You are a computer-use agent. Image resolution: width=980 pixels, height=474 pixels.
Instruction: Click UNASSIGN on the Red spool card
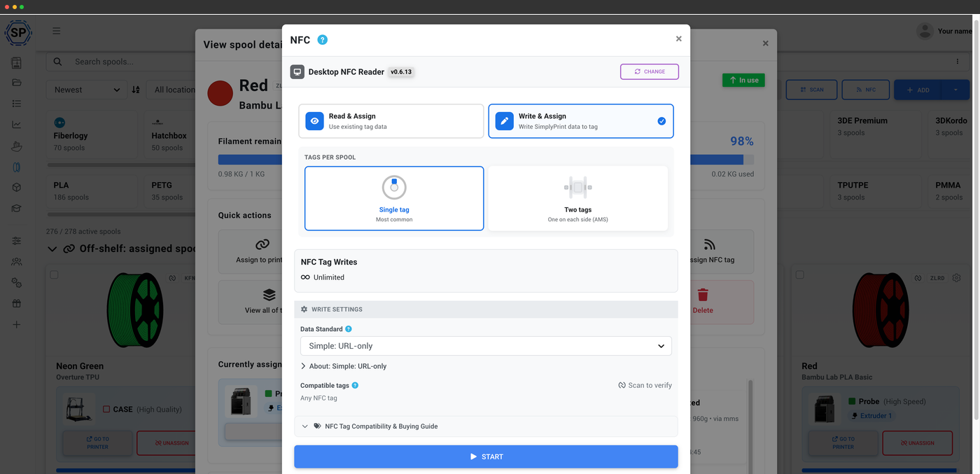click(x=917, y=443)
